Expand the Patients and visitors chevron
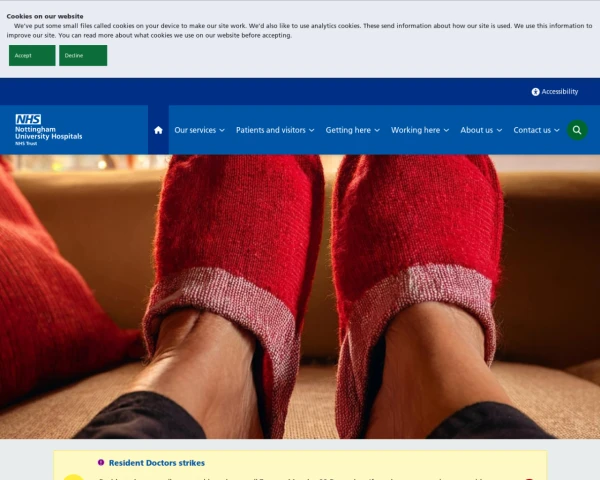The width and height of the screenshot is (600, 480). click(x=312, y=130)
